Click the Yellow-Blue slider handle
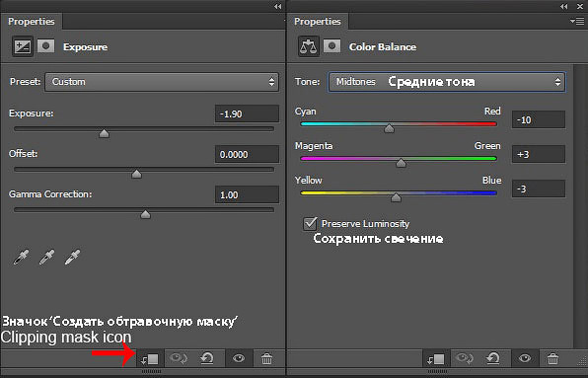This screenshot has height=378, width=588. click(396, 197)
